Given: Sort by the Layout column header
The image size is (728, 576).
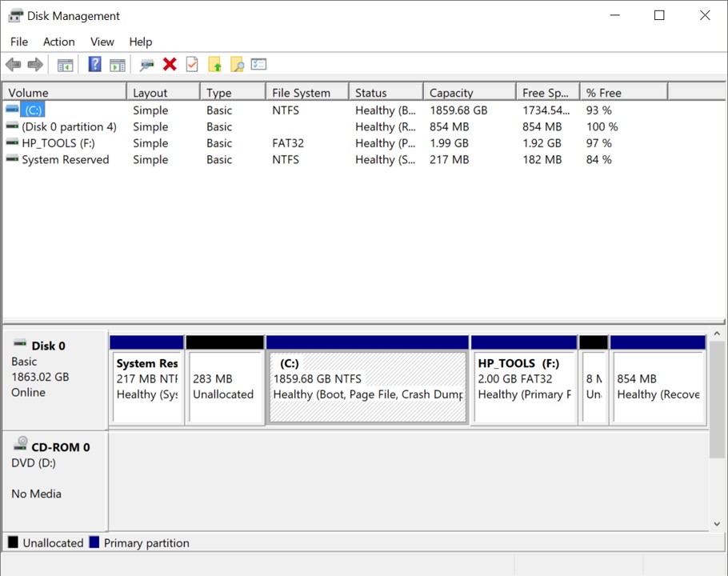Looking at the screenshot, I should (163, 92).
